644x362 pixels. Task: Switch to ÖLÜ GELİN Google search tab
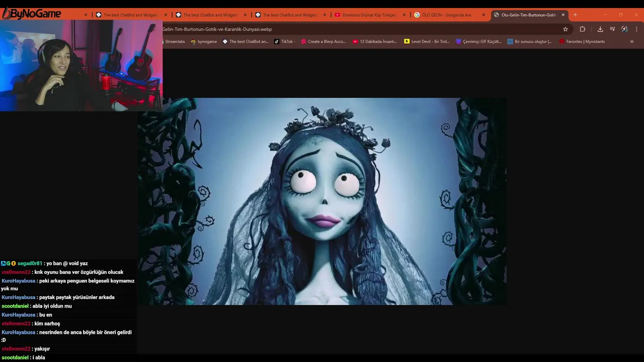click(449, 15)
